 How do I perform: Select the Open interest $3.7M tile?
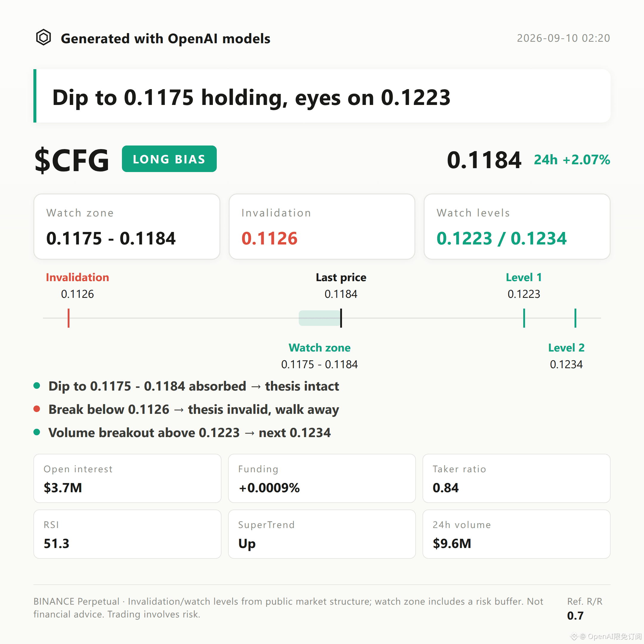coord(127,478)
